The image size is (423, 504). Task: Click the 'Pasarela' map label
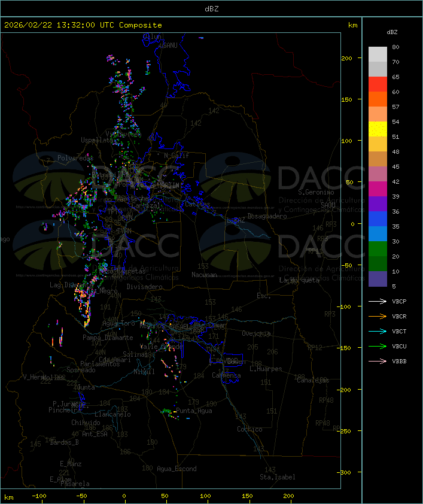coord(75,484)
